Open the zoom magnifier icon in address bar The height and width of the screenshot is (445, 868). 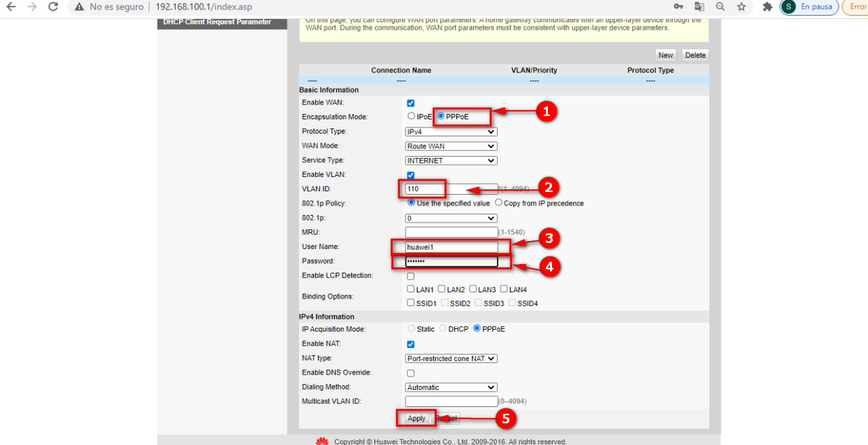point(720,7)
